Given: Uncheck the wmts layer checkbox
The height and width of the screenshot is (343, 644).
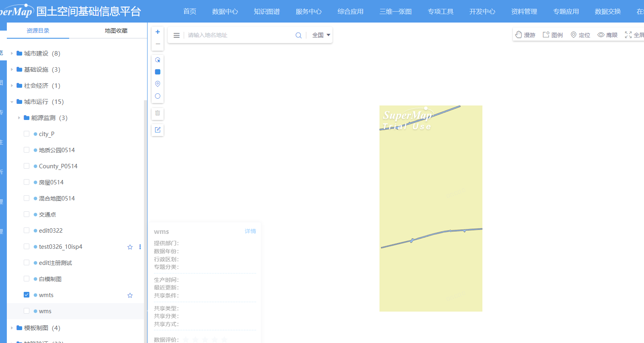Looking at the screenshot, I should 27,295.
